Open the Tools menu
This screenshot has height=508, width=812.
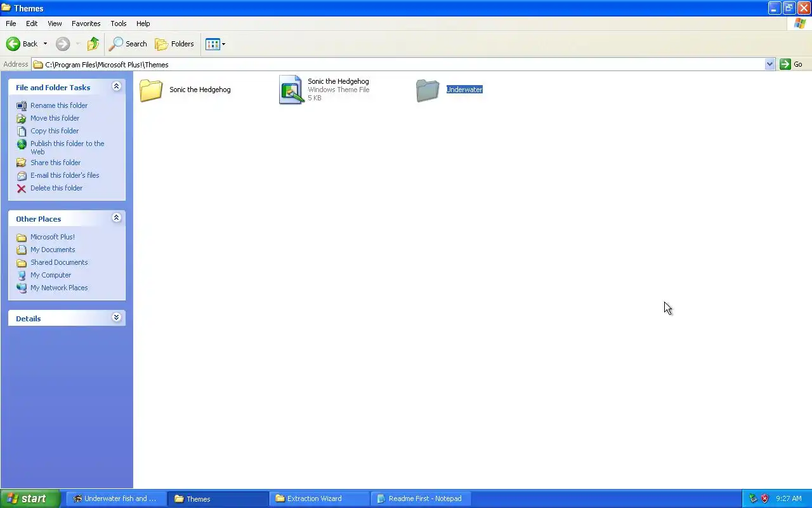click(119, 23)
